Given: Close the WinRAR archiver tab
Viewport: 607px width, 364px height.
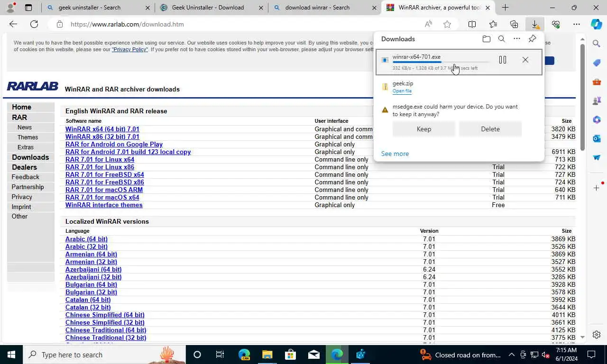Looking at the screenshot, I should [x=487, y=8].
